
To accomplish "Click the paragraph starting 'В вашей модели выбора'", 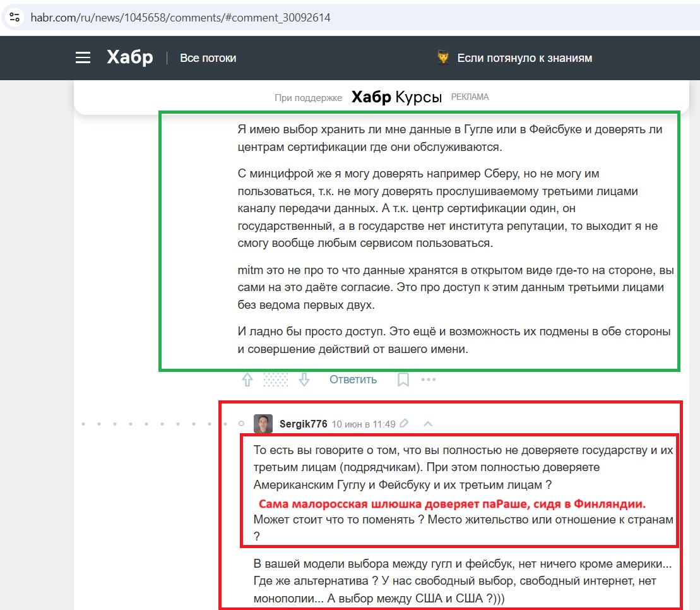I will tap(463, 581).
